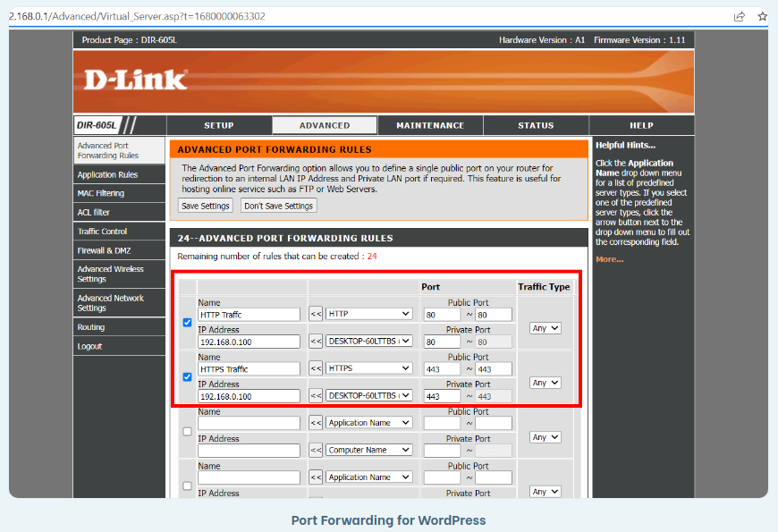Screen dimensions: 778x532
Task: Open third rule Application Name dropdown
Action: pyautogui.click(x=368, y=423)
